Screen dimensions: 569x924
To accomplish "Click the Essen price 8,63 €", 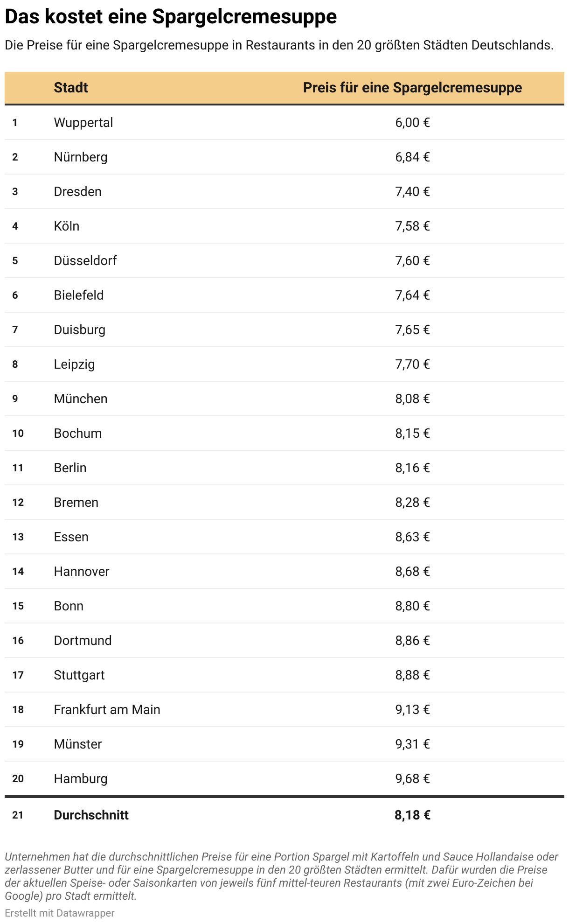I will 412,537.
